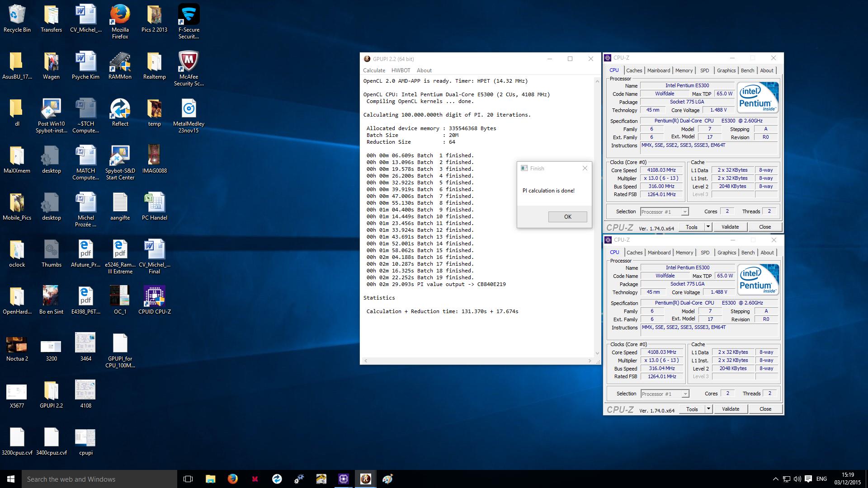The image size is (868, 488).
Task: Click GPUPI vertical scrollbar down arrow
Action: [x=597, y=354]
